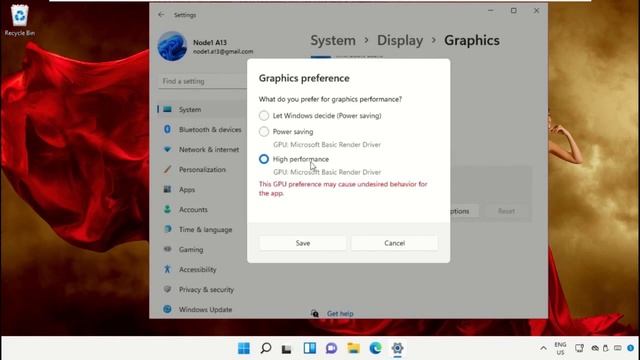This screenshot has height=360, width=640.
Task: Select the Power saving radio button
Action: (264, 131)
